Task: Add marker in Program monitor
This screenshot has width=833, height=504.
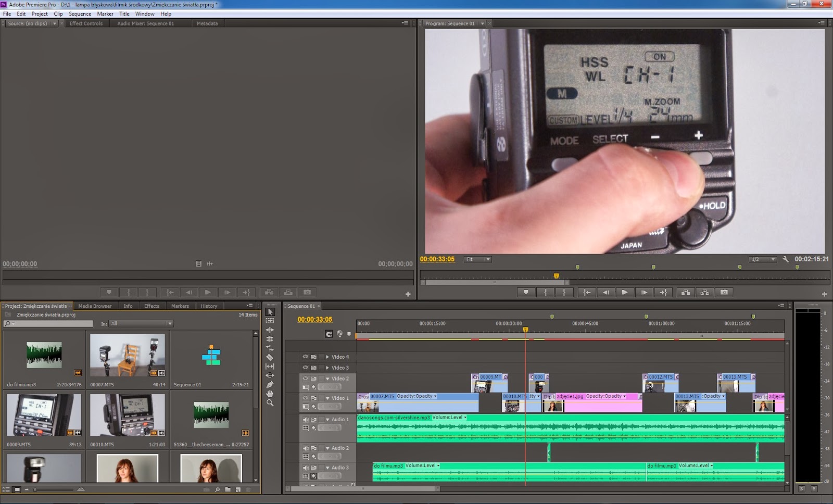Action: pos(526,292)
